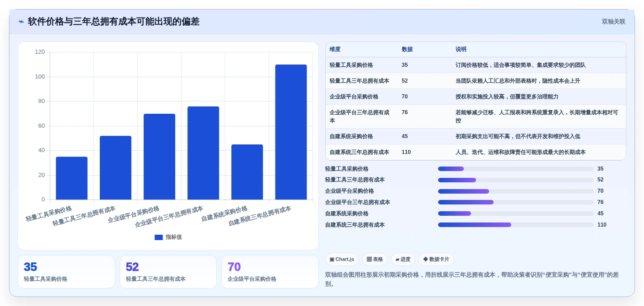Click value 35 in the table
The image size is (644, 306).
coord(405,65)
